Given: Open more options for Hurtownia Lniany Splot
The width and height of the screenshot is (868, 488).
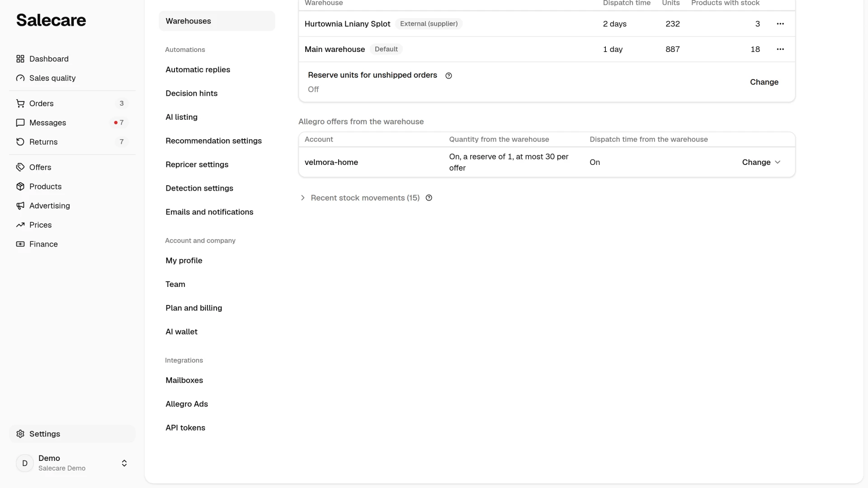Looking at the screenshot, I should tap(780, 24).
